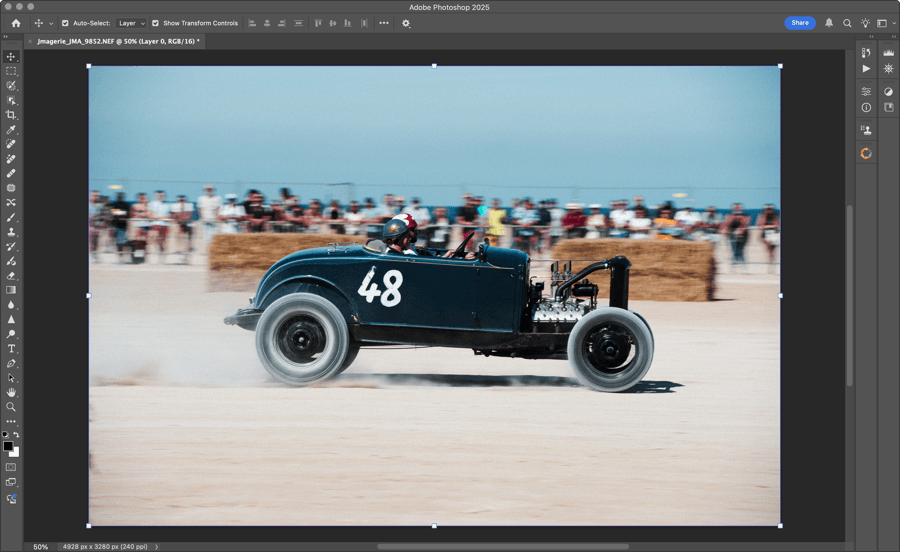Image resolution: width=900 pixels, height=552 pixels.
Task: Open the Auto-Select Layer dropdown
Action: point(130,23)
